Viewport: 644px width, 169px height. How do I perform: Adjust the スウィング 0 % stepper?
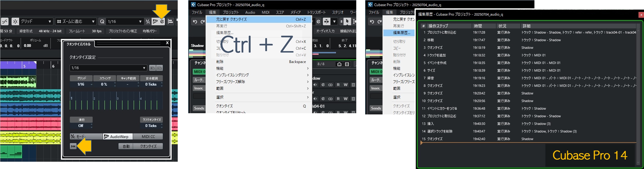coord(115,84)
